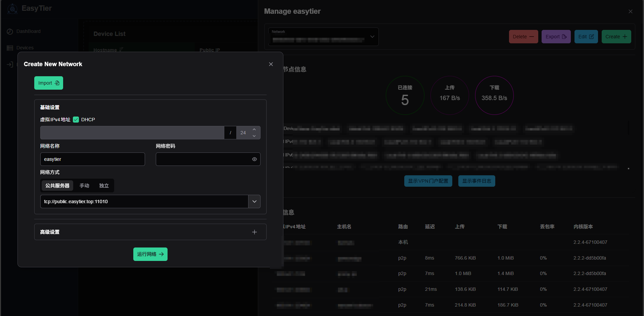Expand the 高级设置 section
This screenshot has width=644, height=316.
click(x=150, y=232)
